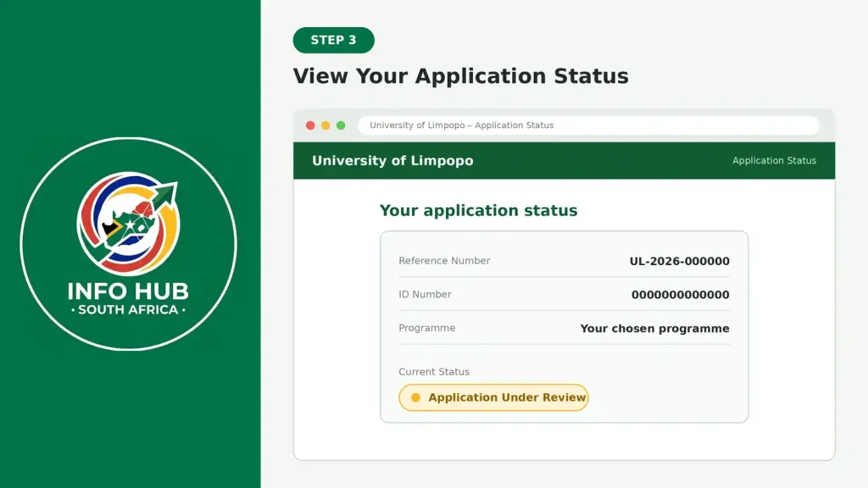This screenshot has height=488, width=868.
Task: Click the green maximize dot in mock browser
Action: (341, 125)
